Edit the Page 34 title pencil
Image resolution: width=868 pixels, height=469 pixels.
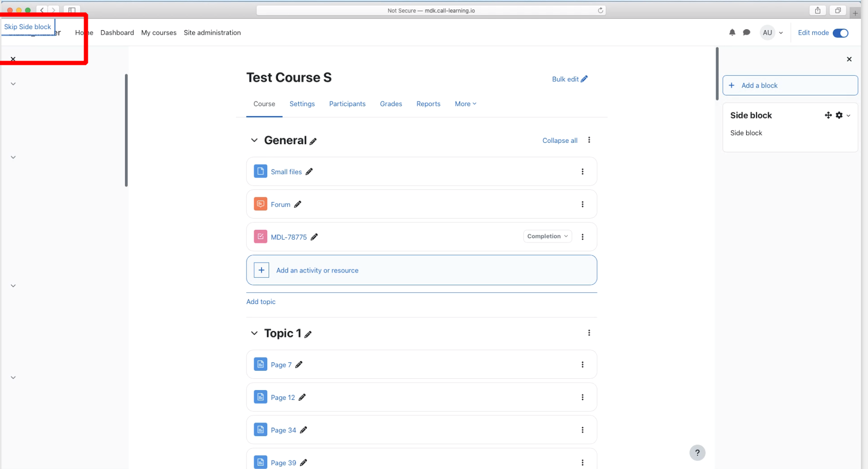tap(304, 430)
